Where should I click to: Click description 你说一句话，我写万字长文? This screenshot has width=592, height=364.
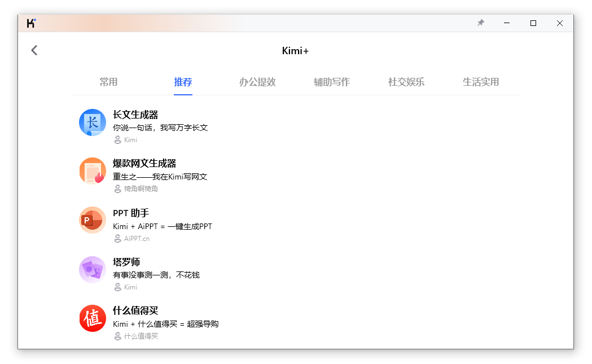click(160, 128)
